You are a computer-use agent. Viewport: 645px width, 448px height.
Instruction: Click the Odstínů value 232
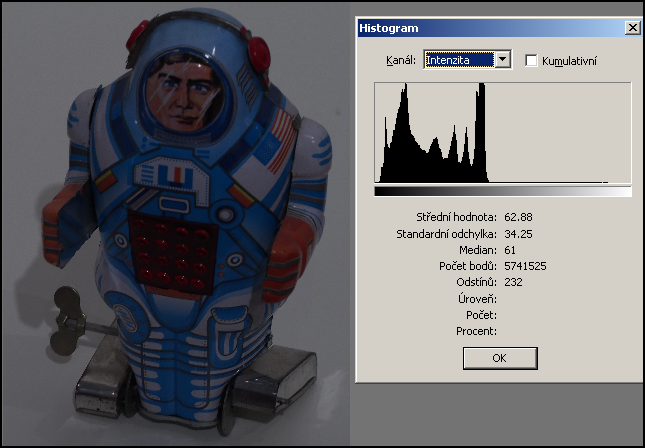coord(514,282)
